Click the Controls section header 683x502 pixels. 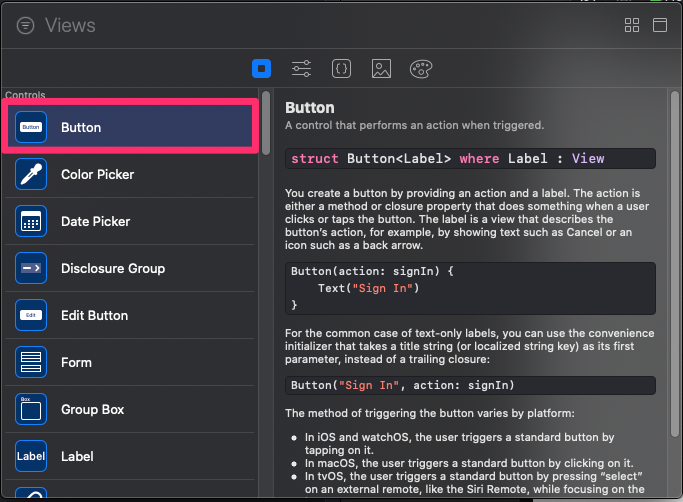[x=25, y=95]
